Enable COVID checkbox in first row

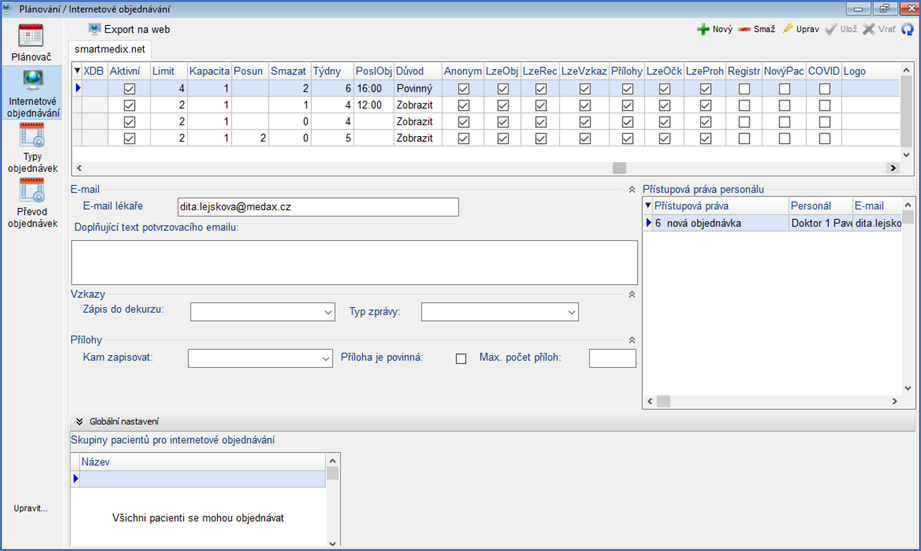(825, 89)
